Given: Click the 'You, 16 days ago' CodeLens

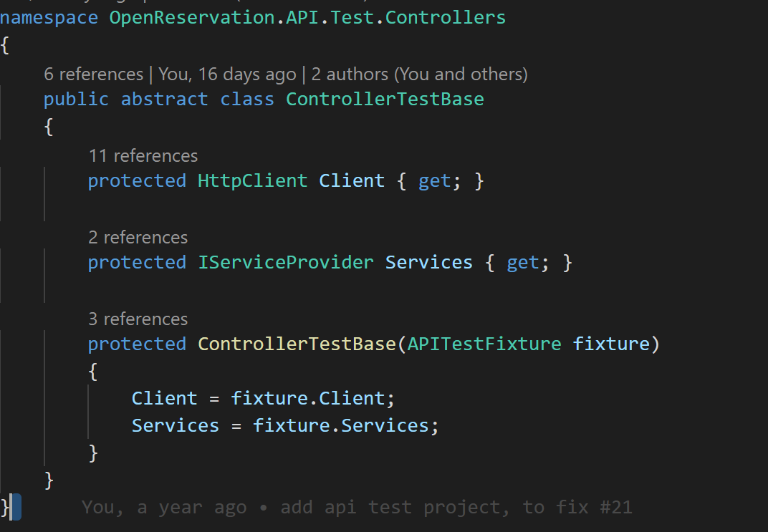Looking at the screenshot, I should click(x=227, y=74).
